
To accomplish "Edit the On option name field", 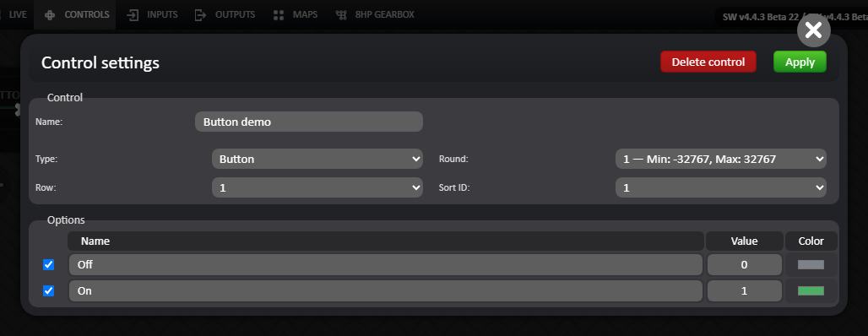I will click(x=386, y=290).
